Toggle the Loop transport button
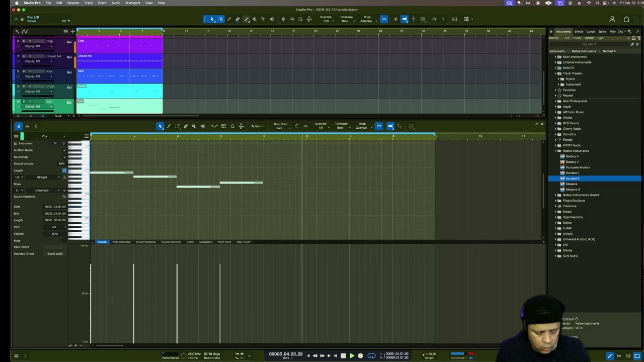Viewport: 644px width, 362px height. 371,356
